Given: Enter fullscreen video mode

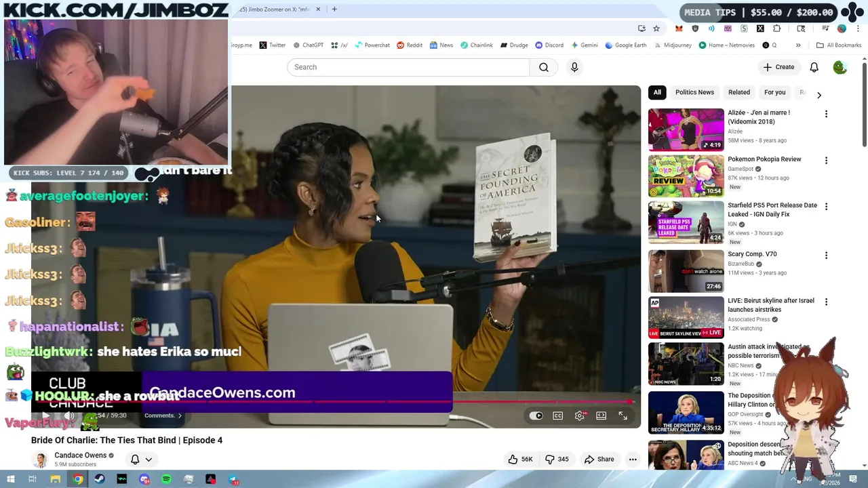Looking at the screenshot, I should (x=623, y=415).
